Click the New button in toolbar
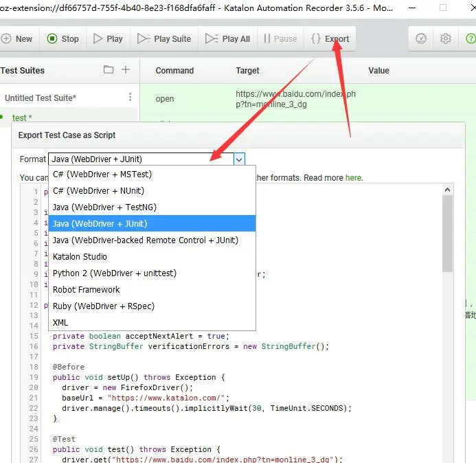 [17, 39]
